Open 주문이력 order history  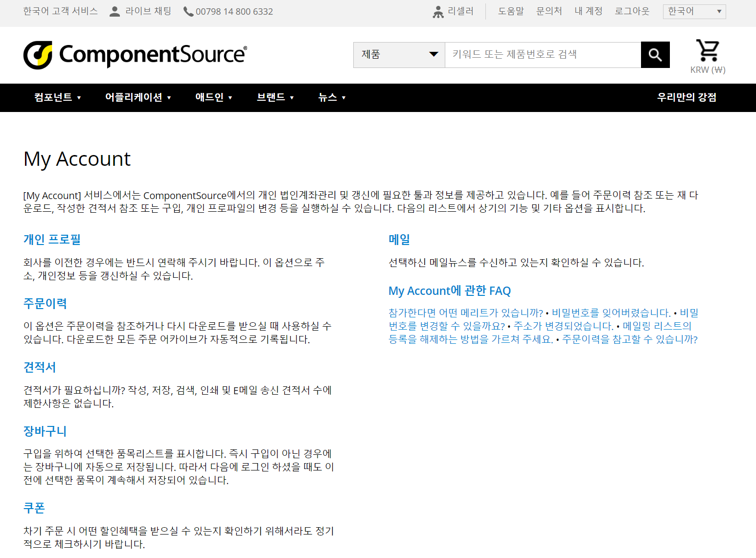(x=45, y=303)
